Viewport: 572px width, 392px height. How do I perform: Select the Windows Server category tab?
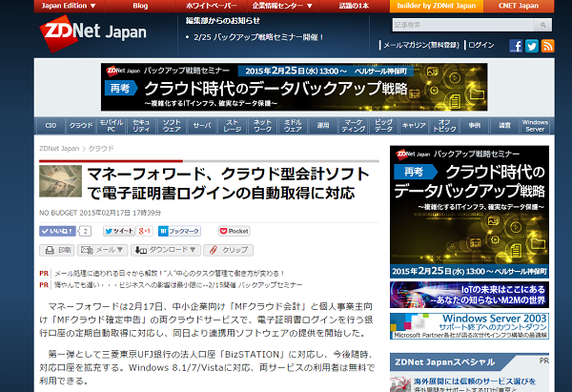tap(535, 126)
